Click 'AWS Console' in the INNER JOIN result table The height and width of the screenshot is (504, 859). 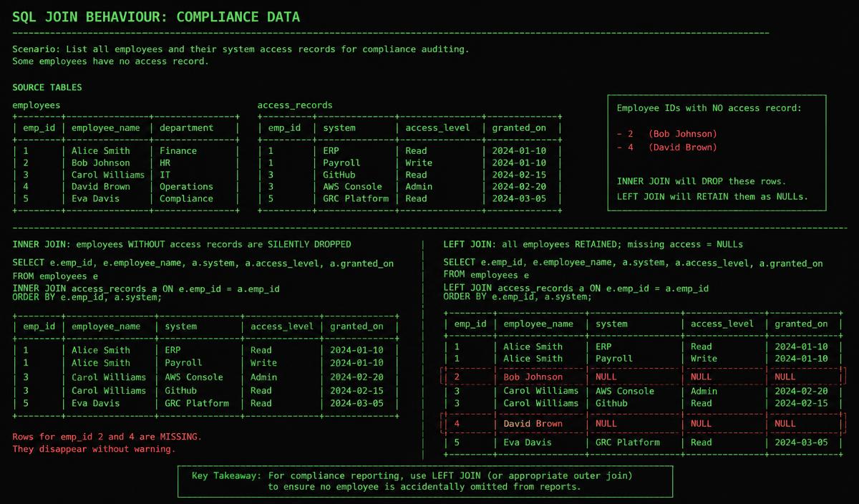coord(194,377)
